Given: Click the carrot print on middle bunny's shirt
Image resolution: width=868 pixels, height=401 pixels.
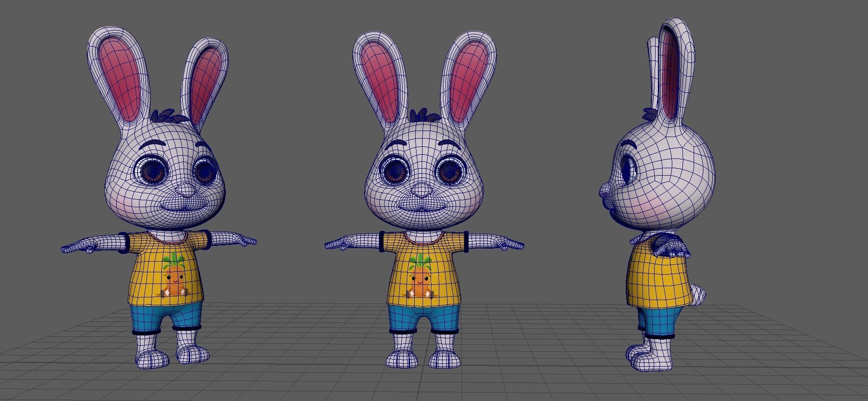Looking at the screenshot, I should [420, 277].
